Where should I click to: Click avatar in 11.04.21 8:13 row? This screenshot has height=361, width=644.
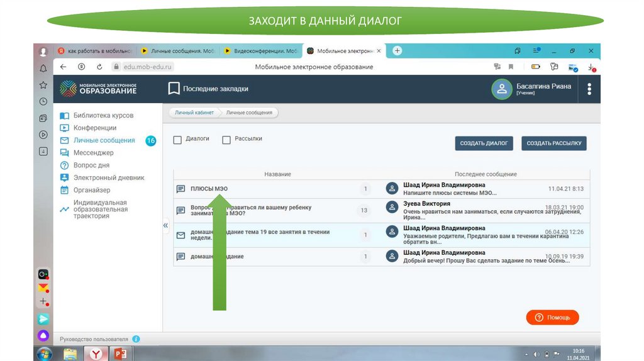click(x=392, y=189)
